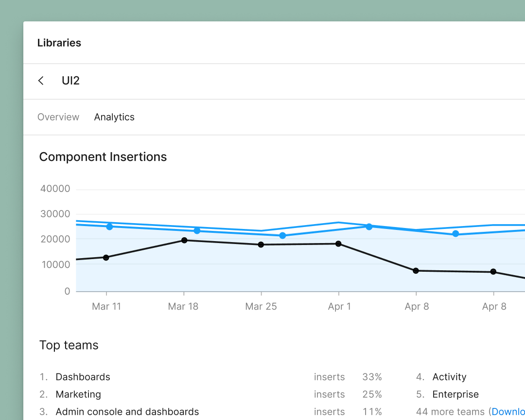525x420 pixels.
Task: Click the 33% value for Dashboards
Action: [x=372, y=377]
